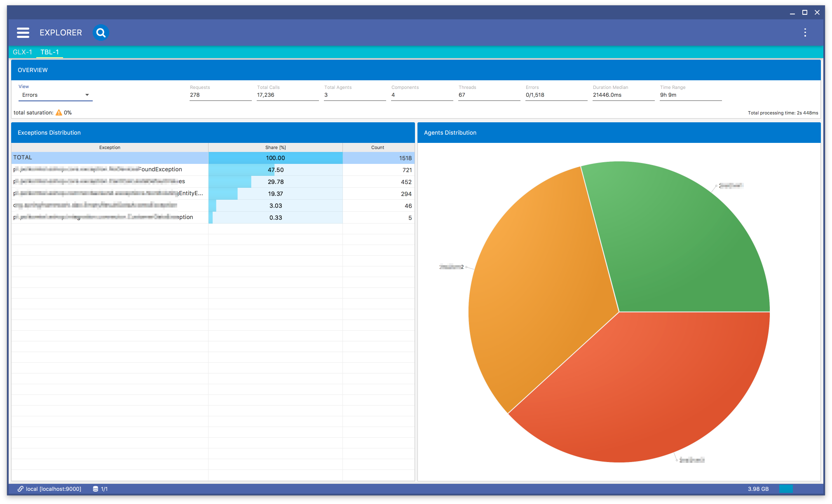Open the View dropdown showing Errors
Image resolution: width=832 pixels, height=504 pixels.
55,95
